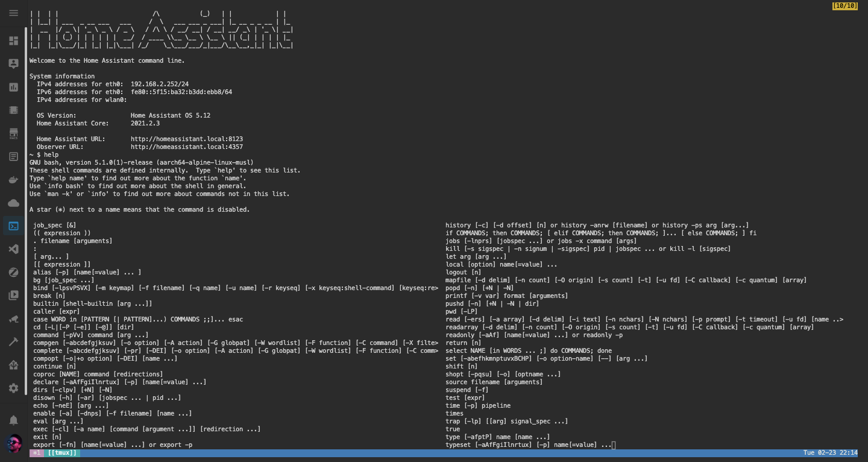This screenshot has width=868, height=462.
Task: Click Home Assistant Core value '2021.2.3'
Action: [x=145, y=124]
